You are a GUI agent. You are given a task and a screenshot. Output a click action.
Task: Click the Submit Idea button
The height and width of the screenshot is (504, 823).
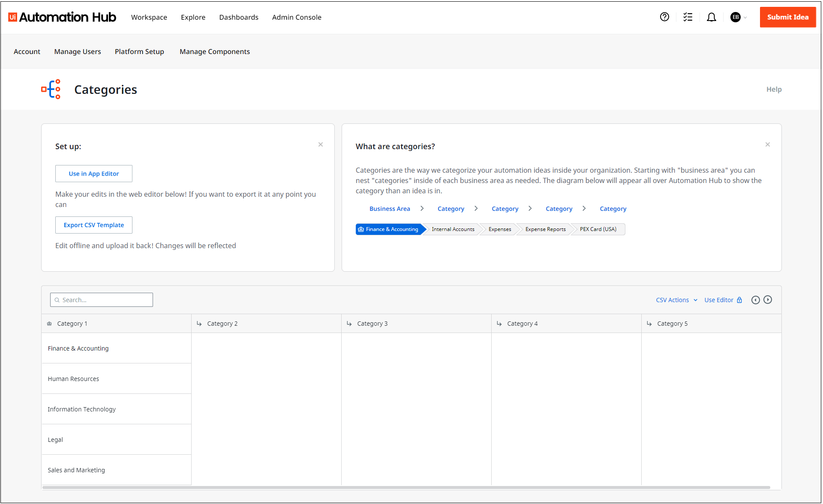pyautogui.click(x=788, y=17)
